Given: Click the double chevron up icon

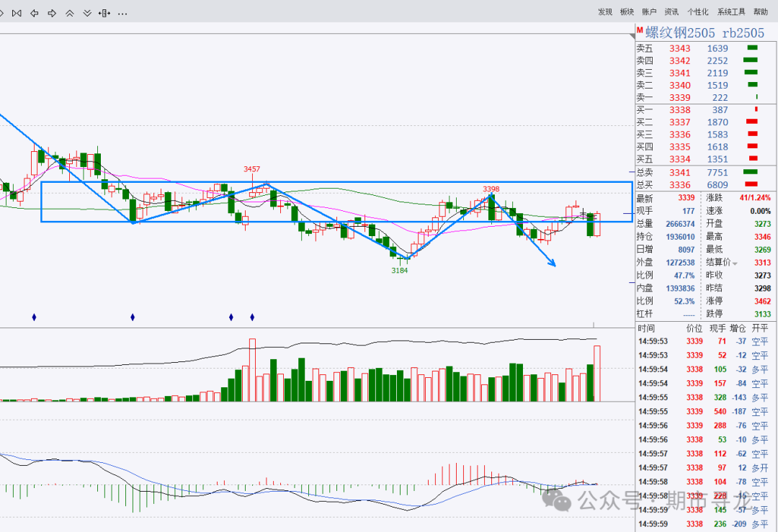Looking at the screenshot, I should (69, 14).
